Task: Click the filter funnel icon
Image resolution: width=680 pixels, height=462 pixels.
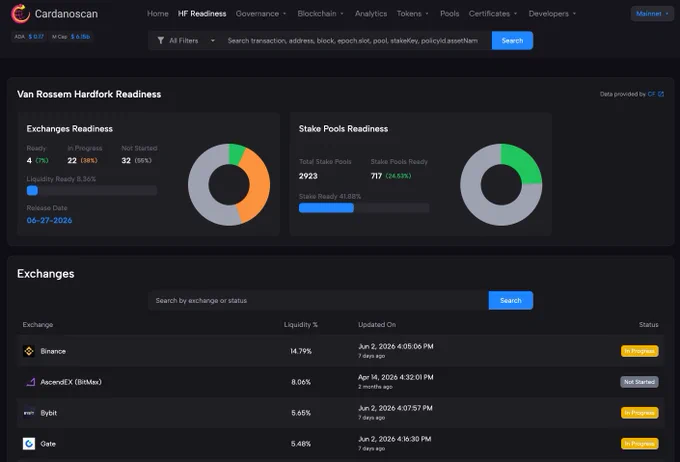Action: 160,40
